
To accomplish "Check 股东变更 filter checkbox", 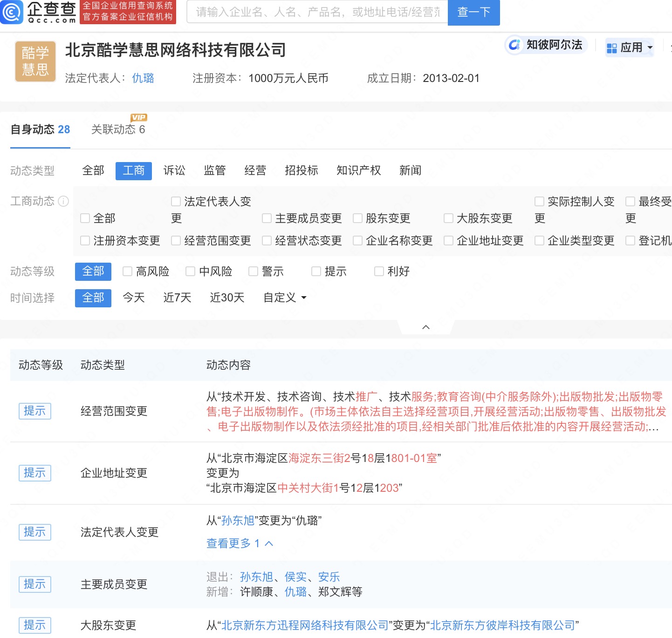I will (x=358, y=218).
